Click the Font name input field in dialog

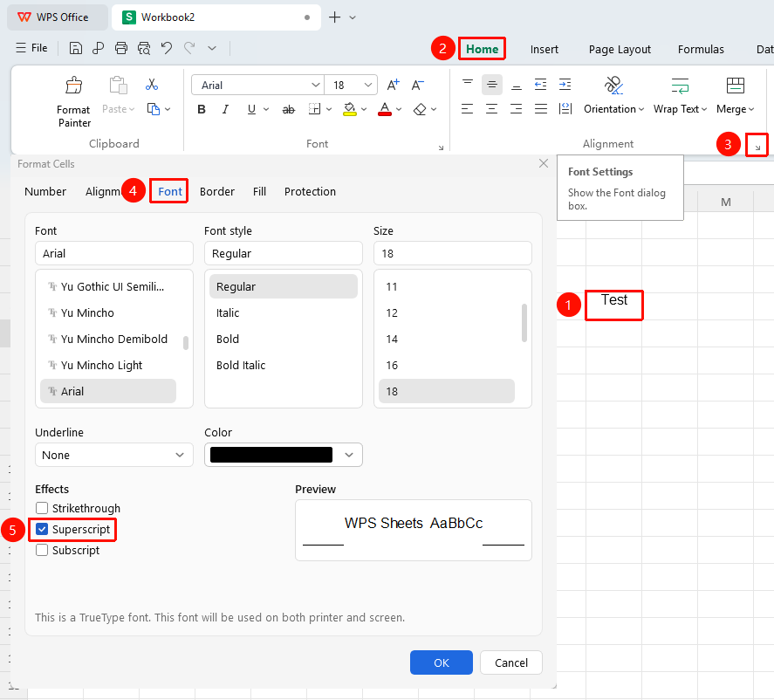[x=114, y=253]
